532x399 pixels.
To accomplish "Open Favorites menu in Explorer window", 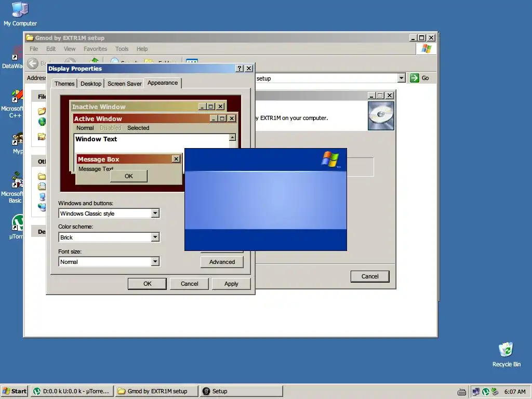I will pos(96,49).
